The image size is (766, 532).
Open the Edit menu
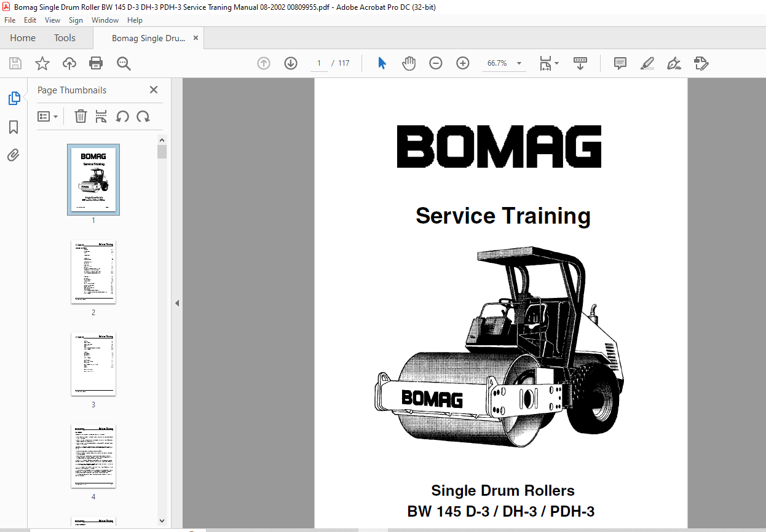(x=30, y=20)
